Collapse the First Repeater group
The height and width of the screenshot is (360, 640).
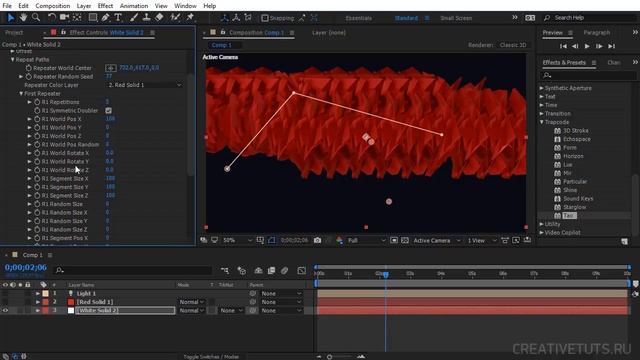point(21,93)
